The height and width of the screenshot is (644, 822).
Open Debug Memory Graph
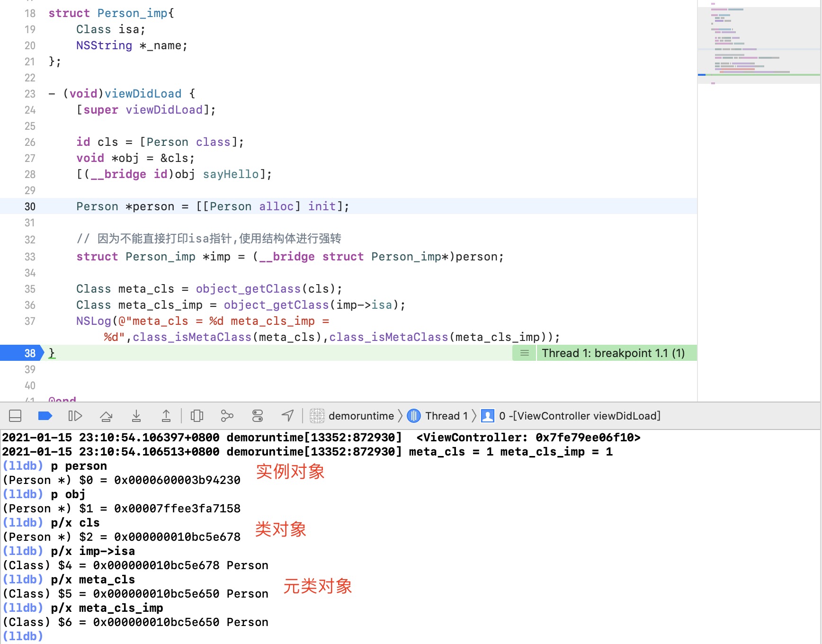(227, 416)
